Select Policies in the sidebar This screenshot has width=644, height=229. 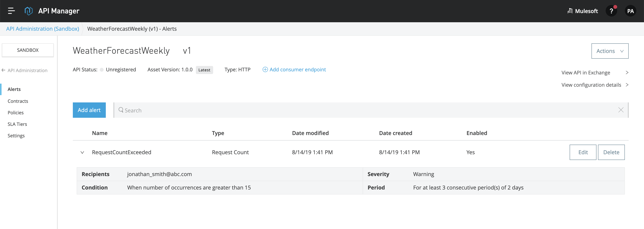[x=16, y=113]
